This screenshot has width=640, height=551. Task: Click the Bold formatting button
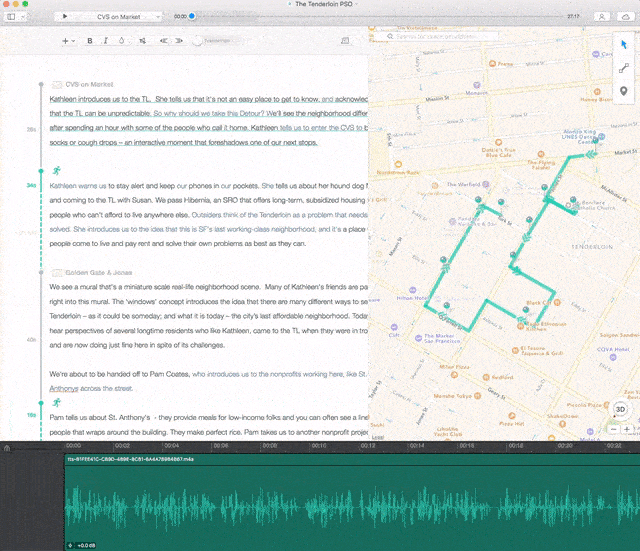pos(89,41)
